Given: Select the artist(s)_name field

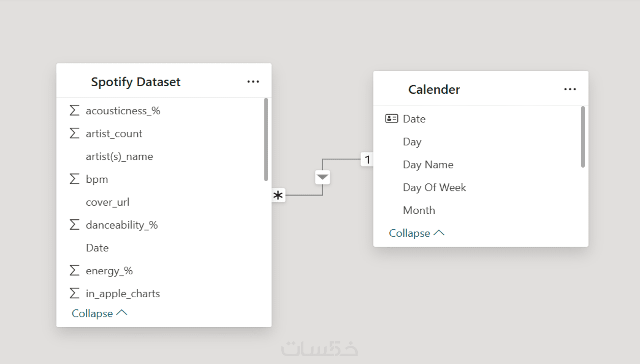Looking at the screenshot, I should [119, 156].
